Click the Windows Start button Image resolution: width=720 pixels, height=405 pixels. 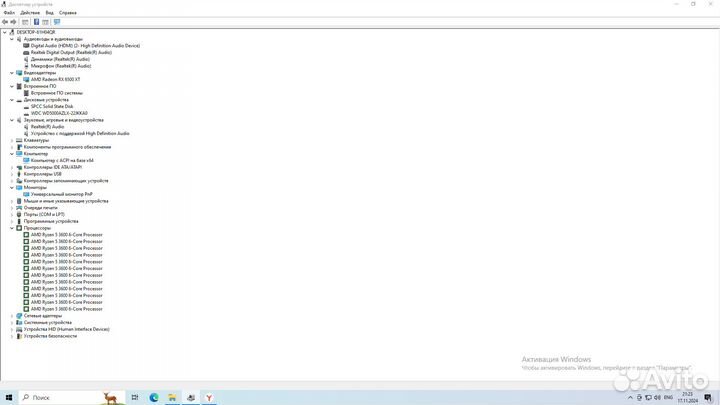[x=9, y=397]
